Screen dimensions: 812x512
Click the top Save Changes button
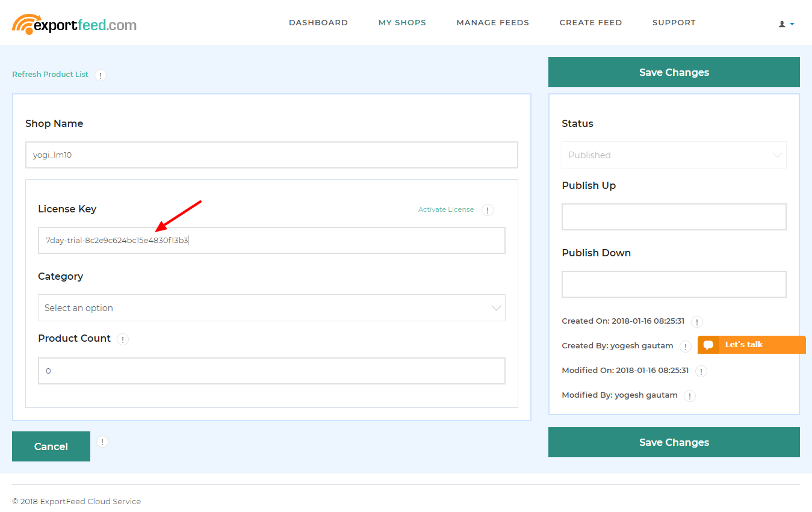pos(674,72)
